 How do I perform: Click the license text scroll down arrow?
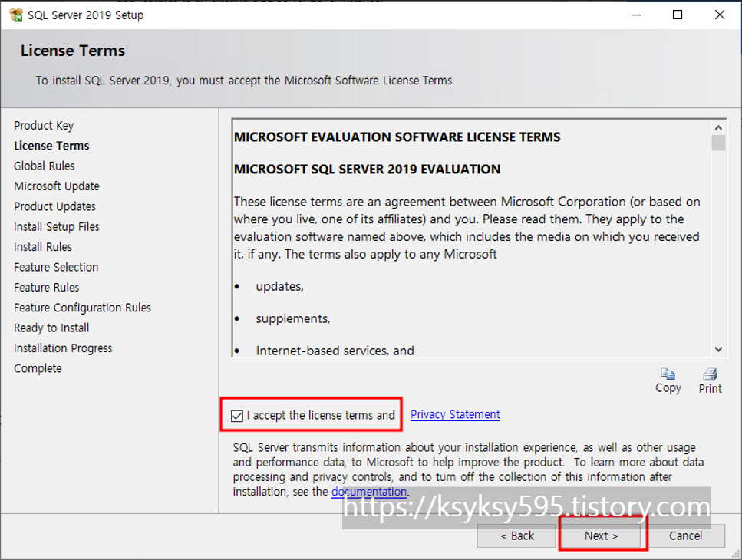point(718,349)
